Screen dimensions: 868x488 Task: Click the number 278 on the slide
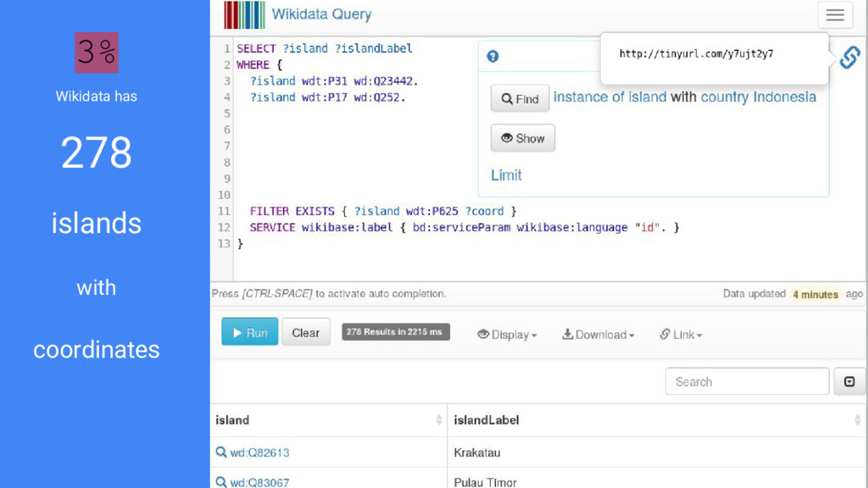coord(97,152)
